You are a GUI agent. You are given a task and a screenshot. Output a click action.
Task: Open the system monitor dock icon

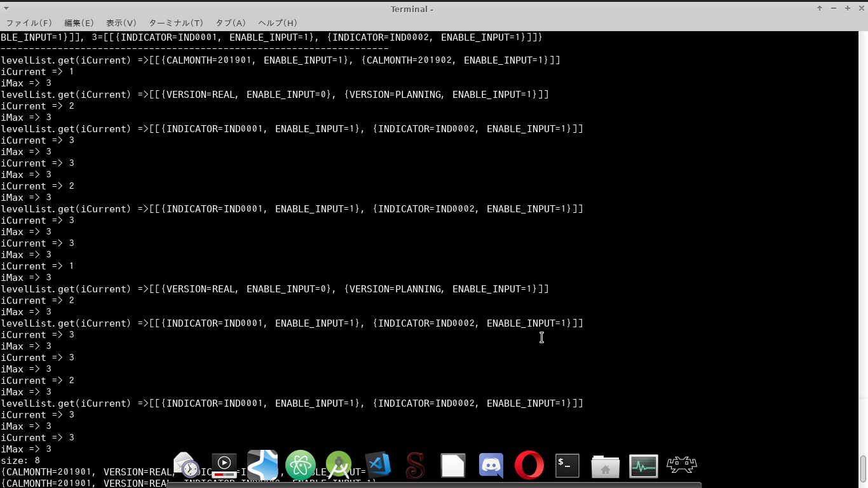(x=644, y=466)
